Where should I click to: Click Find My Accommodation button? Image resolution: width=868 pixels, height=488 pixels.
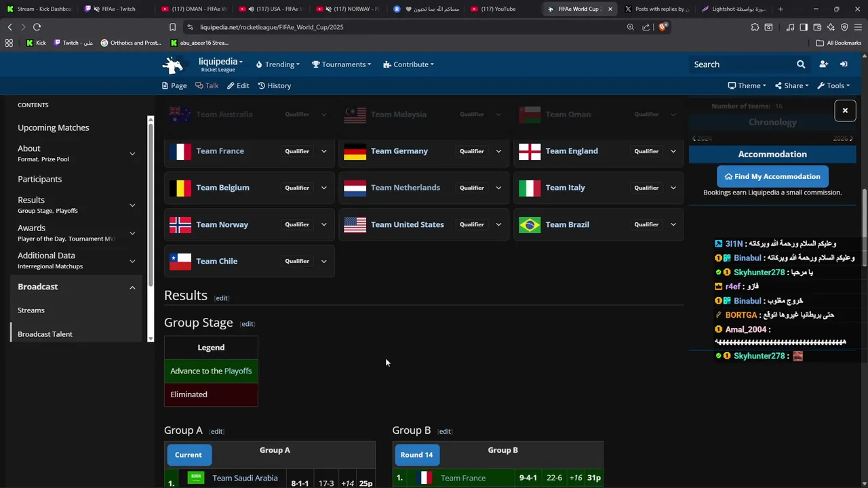click(x=772, y=176)
